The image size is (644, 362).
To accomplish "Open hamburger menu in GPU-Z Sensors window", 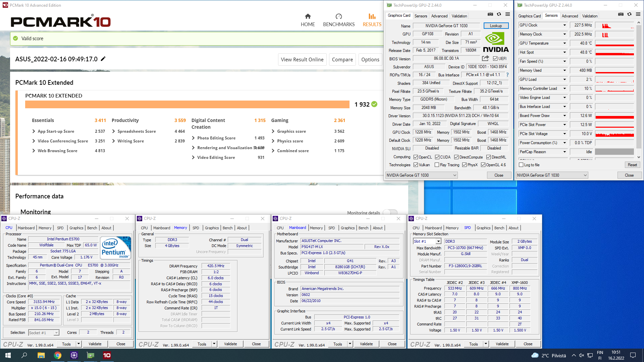I will 638,14.
